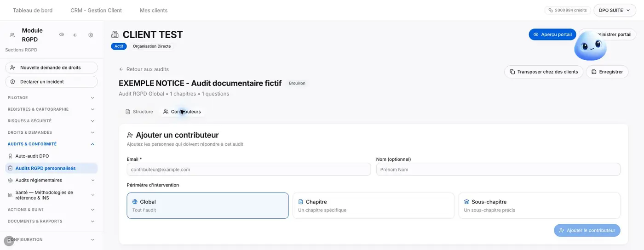This screenshot has width=644, height=250.
Task: Expand DROITS & DEMANDES section
Action: [52, 132]
